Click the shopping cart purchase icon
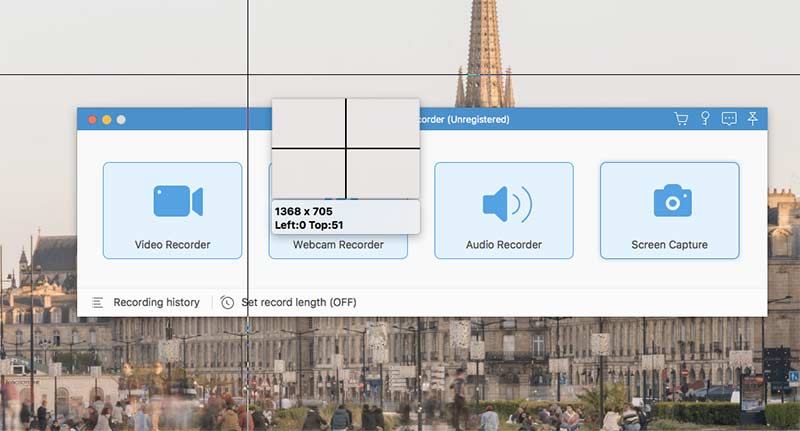This screenshot has width=800, height=431. (x=681, y=119)
